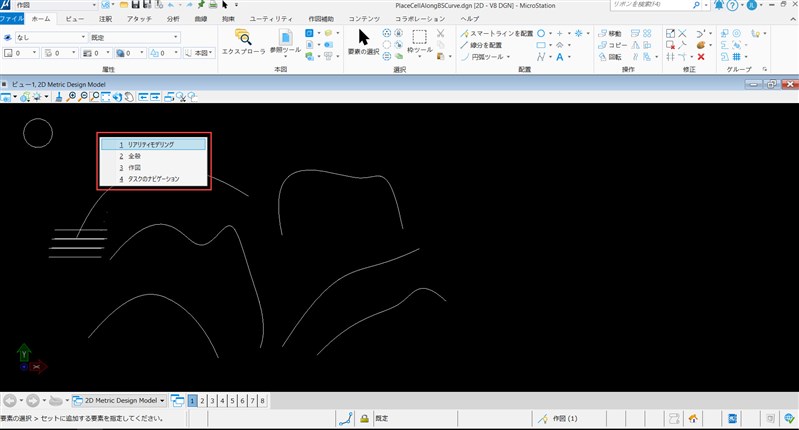799x430 pixels.
Task: Click the red X delete element tool
Action: click(x=701, y=57)
